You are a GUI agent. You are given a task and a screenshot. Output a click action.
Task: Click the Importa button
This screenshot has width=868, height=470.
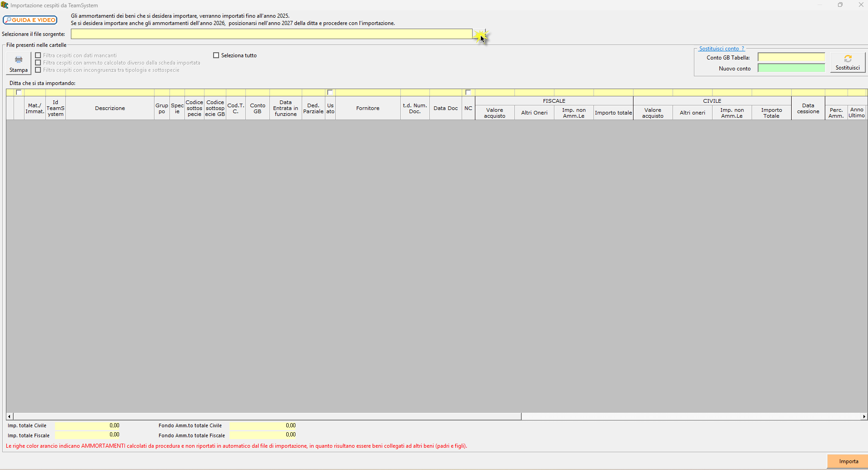pyautogui.click(x=848, y=461)
